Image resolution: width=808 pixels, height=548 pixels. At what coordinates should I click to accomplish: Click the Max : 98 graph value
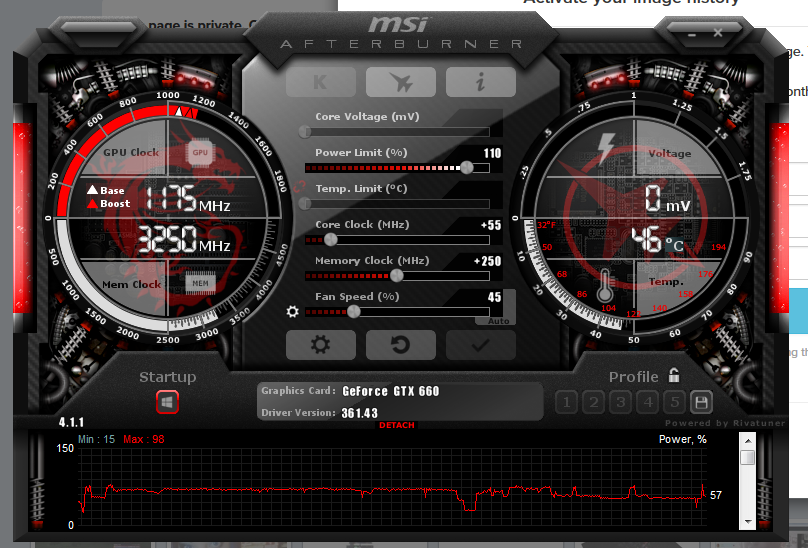click(144, 439)
